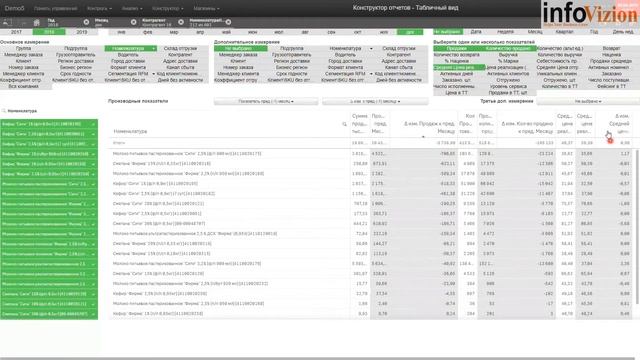This screenshot has width=640, height=360.
Task: Choose Вся компания in Основное измерение
Action: tap(24, 87)
